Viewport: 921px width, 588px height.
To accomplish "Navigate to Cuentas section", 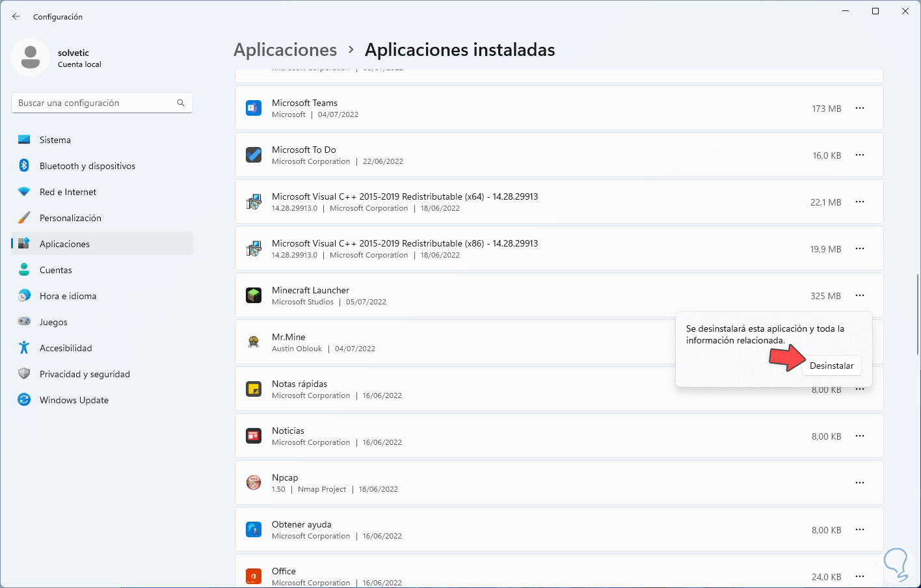I will coord(102,270).
